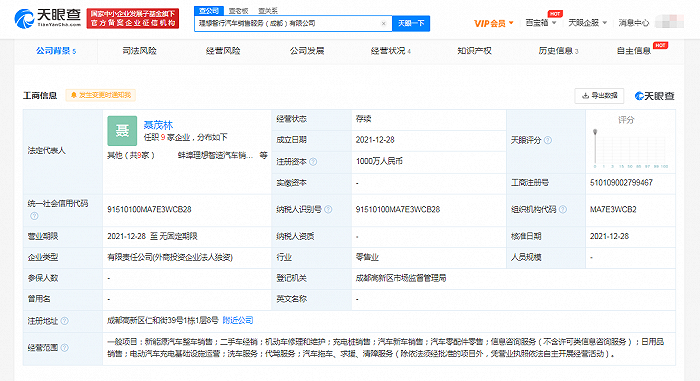Clear the search box with the × icon

[x=383, y=24]
